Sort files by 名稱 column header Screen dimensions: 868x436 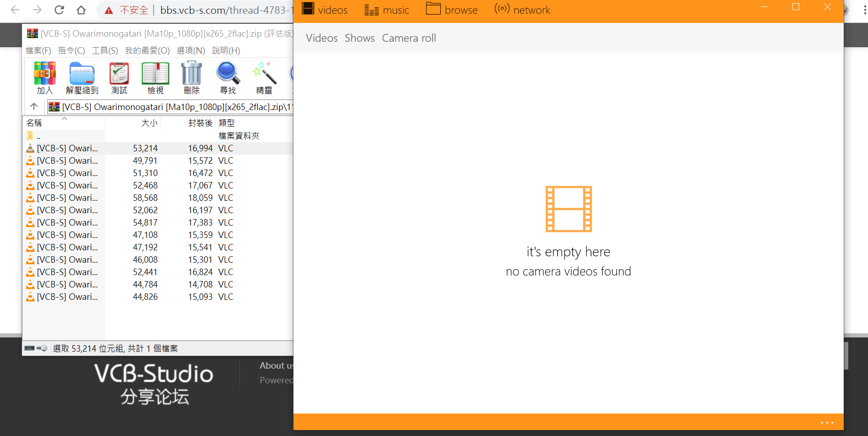[x=64, y=123]
